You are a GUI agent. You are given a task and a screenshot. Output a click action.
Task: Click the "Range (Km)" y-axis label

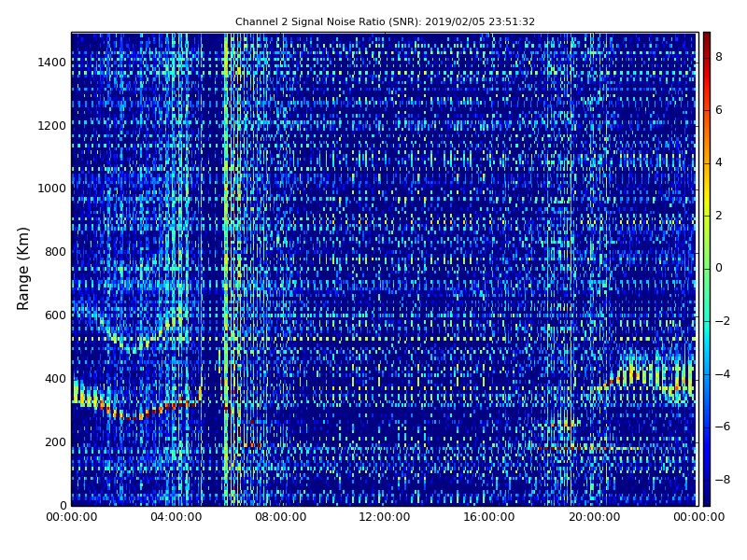(x=22, y=269)
